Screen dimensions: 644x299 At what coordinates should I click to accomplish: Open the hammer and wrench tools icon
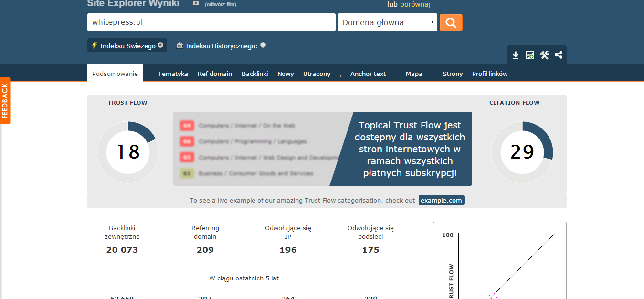click(545, 55)
